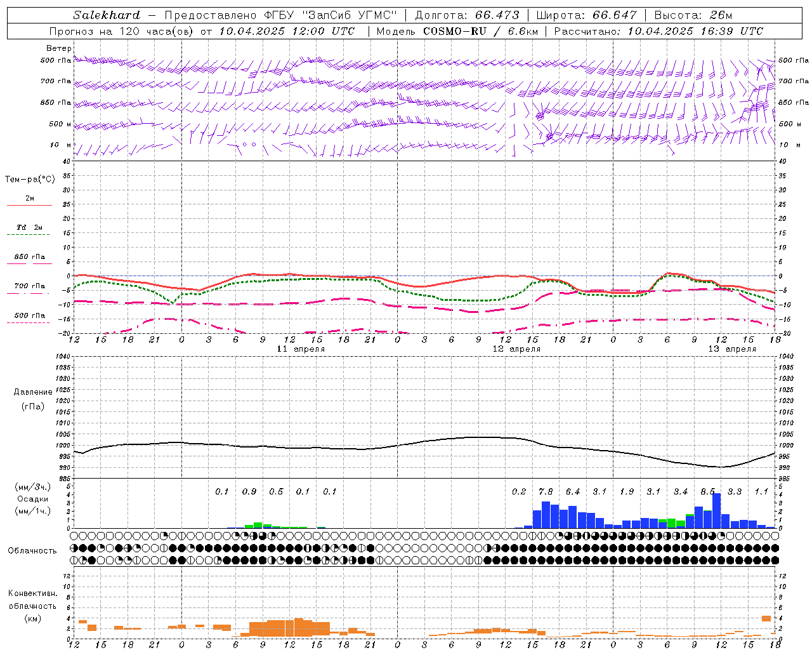
Task: Click the '500 м' wind level label on the left
Action: pos(60,124)
